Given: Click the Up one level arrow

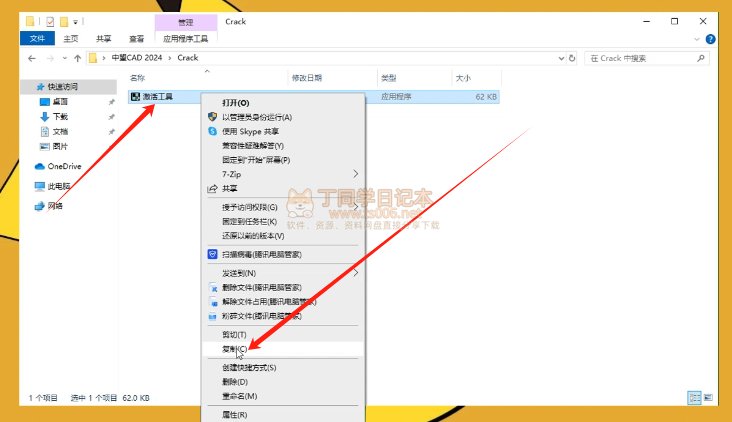Looking at the screenshot, I should tap(77, 58).
